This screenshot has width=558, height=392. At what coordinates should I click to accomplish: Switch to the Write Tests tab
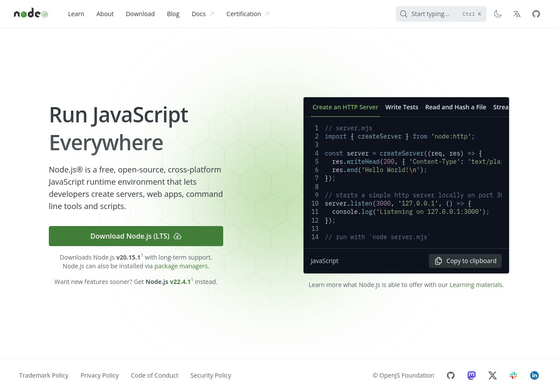click(401, 107)
